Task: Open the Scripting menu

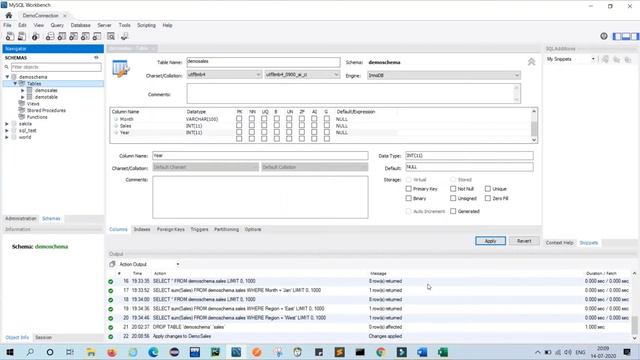Action: 146,25
